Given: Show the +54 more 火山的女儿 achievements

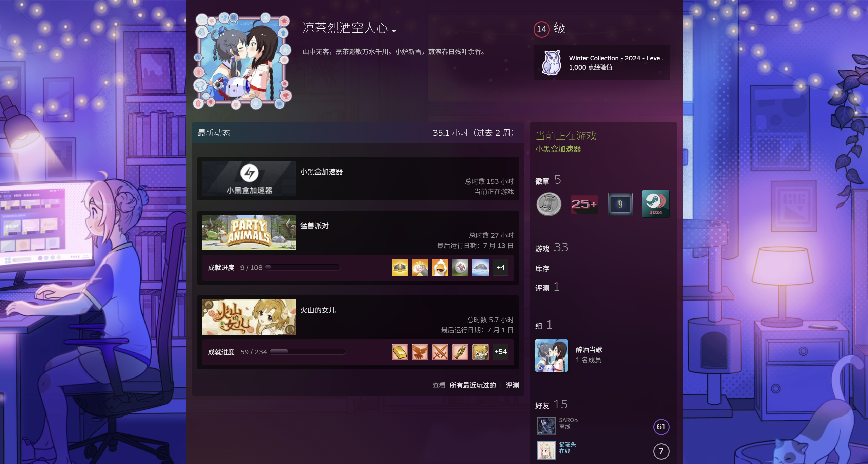Looking at the screenshot, I should [501, 352].
